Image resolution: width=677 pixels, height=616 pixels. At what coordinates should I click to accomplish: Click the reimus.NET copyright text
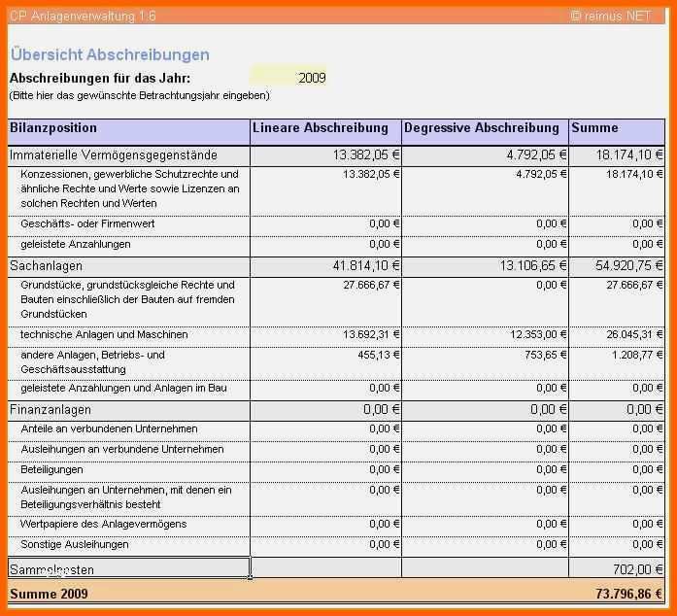click(611, 16)
